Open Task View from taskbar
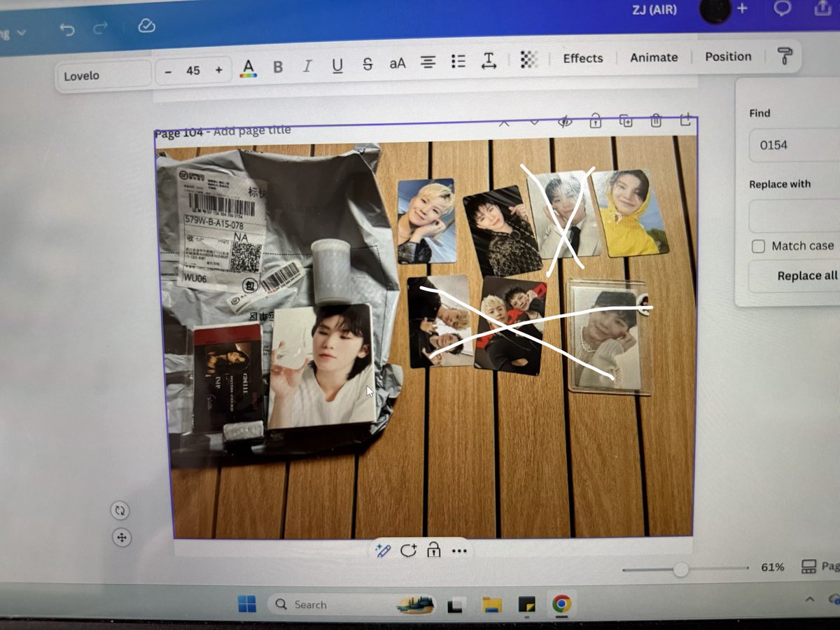 point(457,604)
